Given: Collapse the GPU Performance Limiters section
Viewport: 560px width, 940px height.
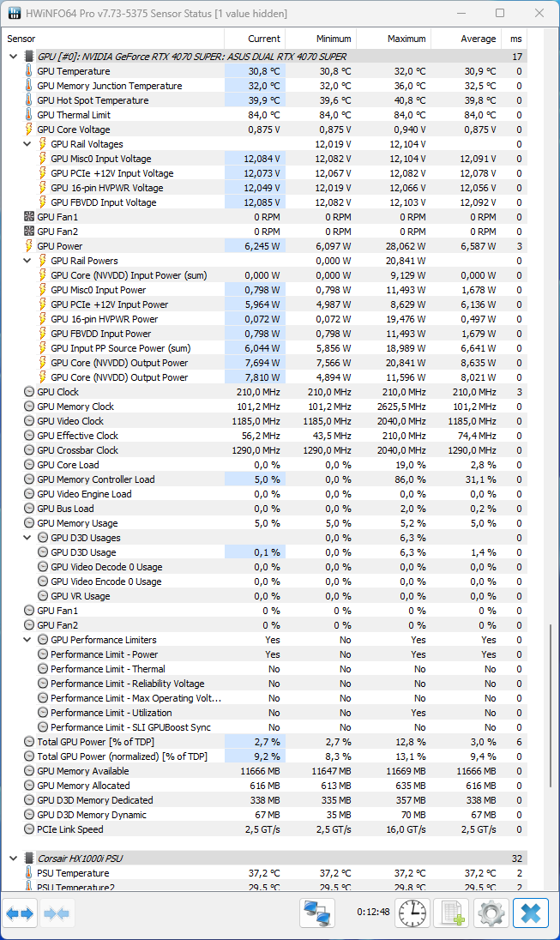Looking at the screenshot, I should pyautogui.click(x=28, y=639).
